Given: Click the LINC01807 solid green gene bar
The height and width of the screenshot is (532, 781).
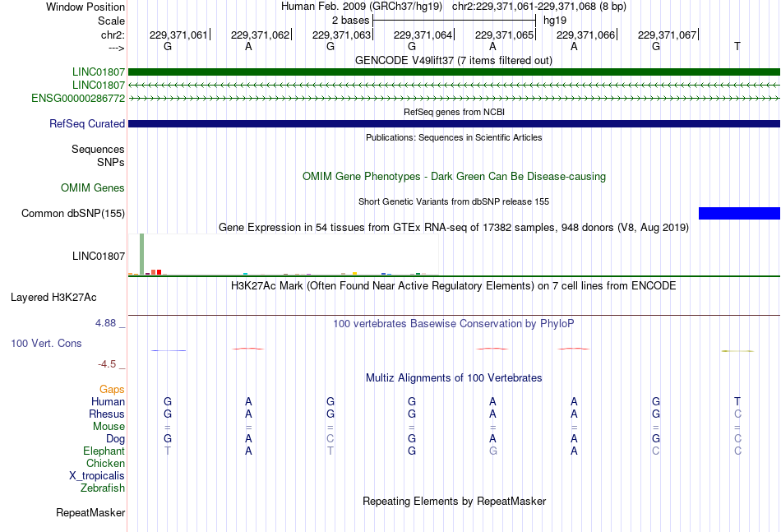Looking at the screenshot, I should [454, 72].
